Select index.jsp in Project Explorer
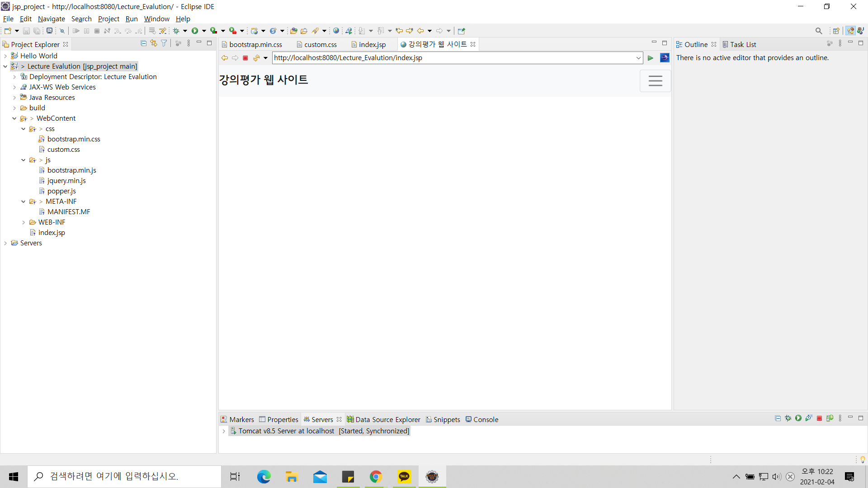 [52, 233]
